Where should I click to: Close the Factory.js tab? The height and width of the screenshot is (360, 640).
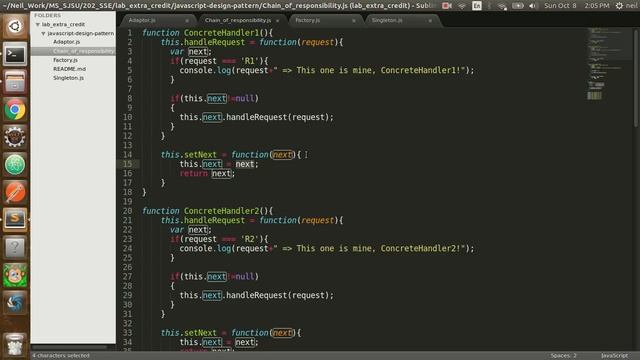354,20
